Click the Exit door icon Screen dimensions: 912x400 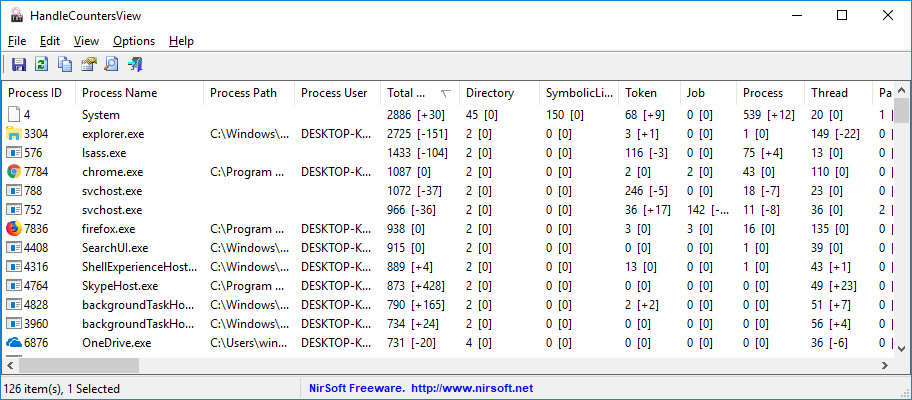pyautogui.click(x=134, y=65)
